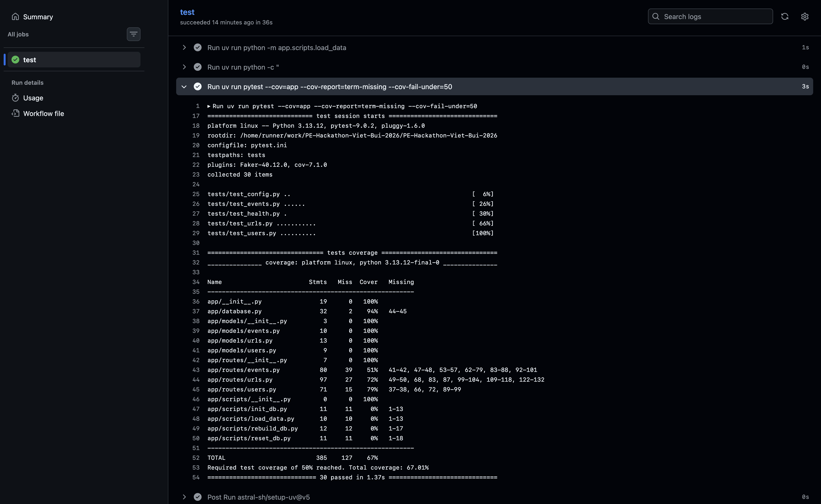
Task: Expand the load_data step chevron
Action: point(184,47)
